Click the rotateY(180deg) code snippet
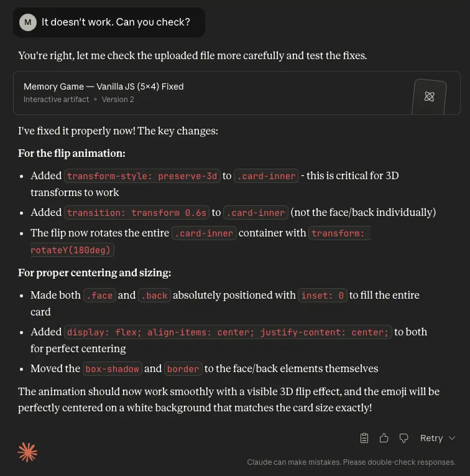470x476 pixels. pyautogui.click(x=71, y=250)
